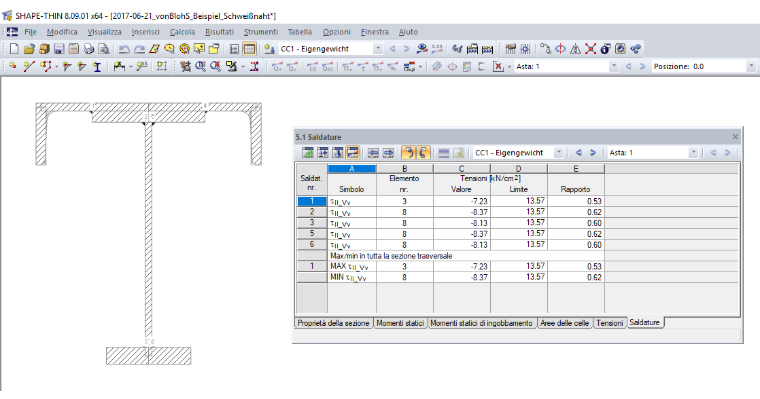760x399 pixels.
Task: Select the node tool in second toolbar
Action: [x=13, y=66]
